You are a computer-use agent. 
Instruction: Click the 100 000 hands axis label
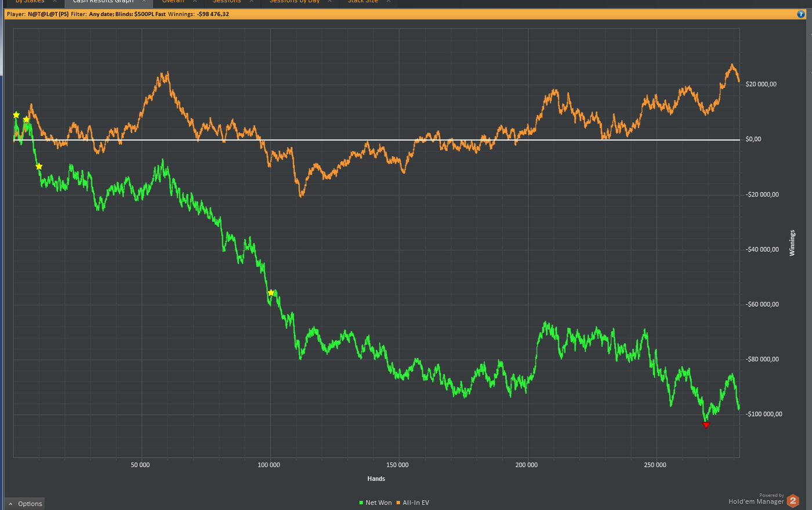tap(269, 465)
